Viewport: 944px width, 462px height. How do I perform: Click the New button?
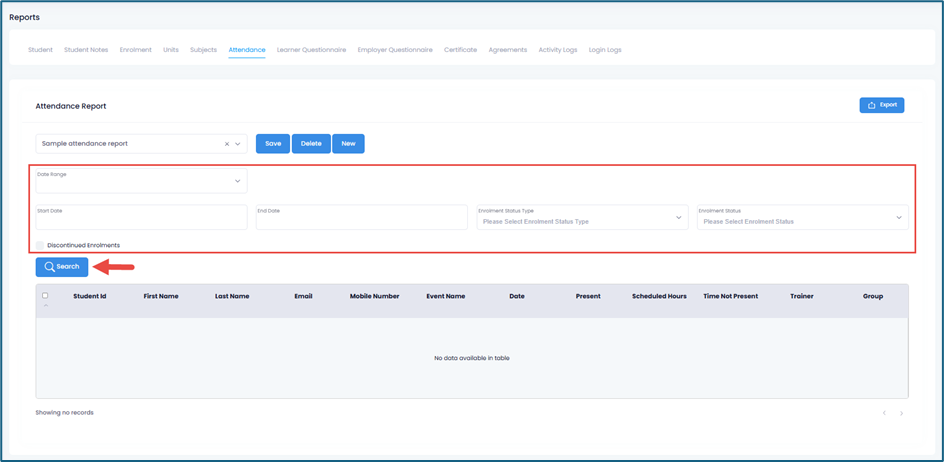[348, 144]
